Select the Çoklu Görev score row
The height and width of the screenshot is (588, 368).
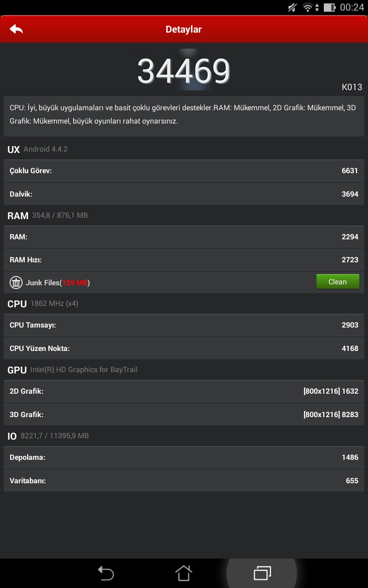184,171
